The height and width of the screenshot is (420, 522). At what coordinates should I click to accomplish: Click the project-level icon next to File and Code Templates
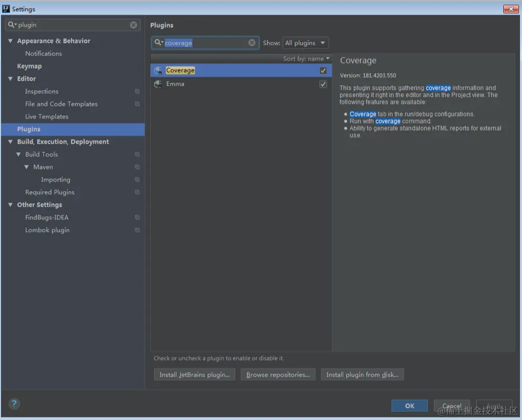point(137,104)
